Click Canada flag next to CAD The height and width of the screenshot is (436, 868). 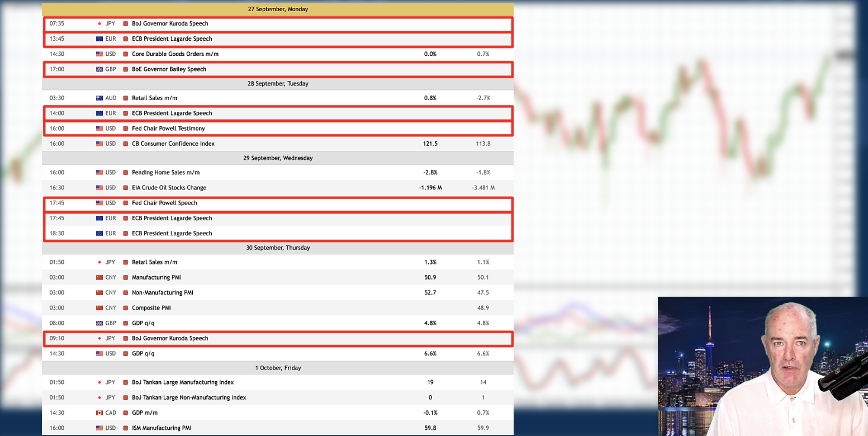99,413
